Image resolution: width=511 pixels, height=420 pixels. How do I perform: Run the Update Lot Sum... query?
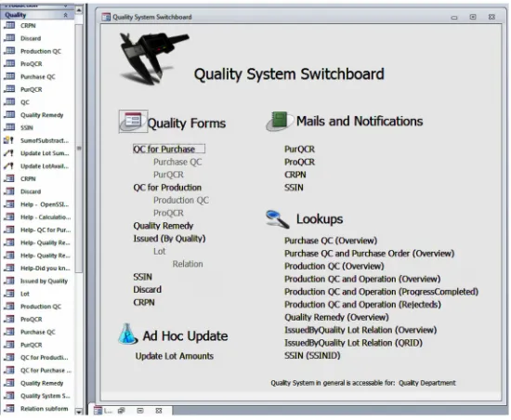(x=45, y=153)
